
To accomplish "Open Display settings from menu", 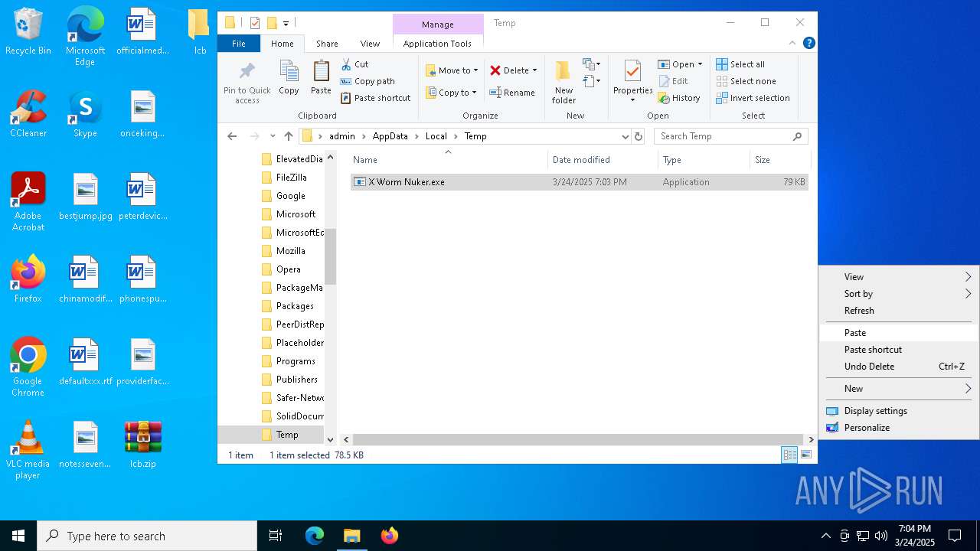I will [x=899, y=411].
